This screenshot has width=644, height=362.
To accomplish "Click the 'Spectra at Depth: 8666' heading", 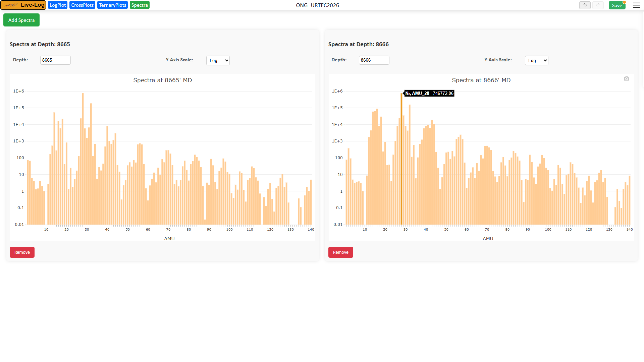I will point(359,44).
